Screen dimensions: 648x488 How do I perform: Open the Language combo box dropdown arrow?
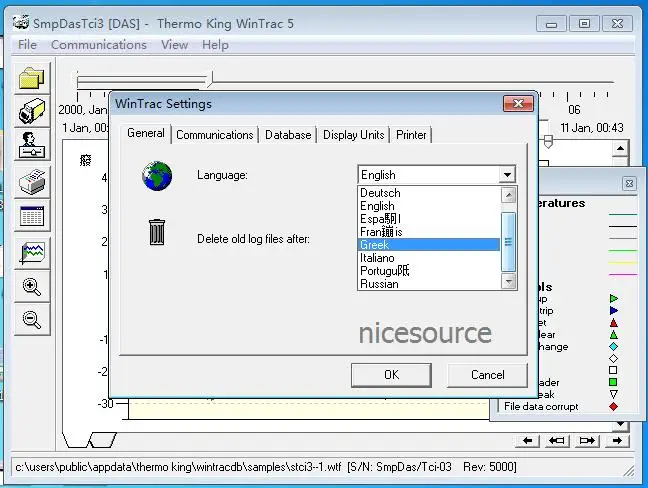click(x=507, y=175)
